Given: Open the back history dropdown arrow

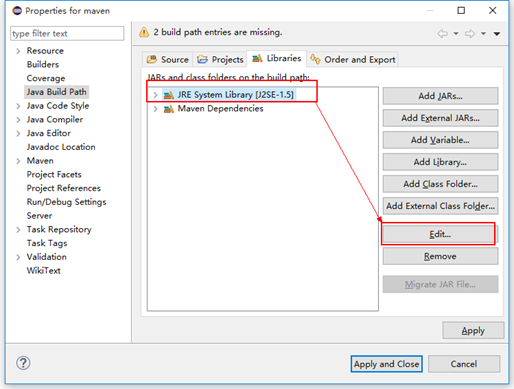Looking at the screenshot, I should point(456,34).
